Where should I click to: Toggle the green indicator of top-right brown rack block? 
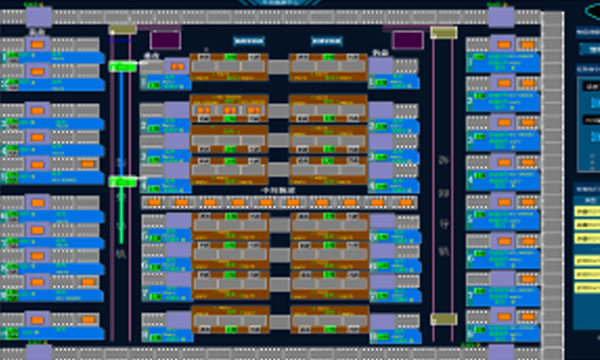(x=329, y=57)
